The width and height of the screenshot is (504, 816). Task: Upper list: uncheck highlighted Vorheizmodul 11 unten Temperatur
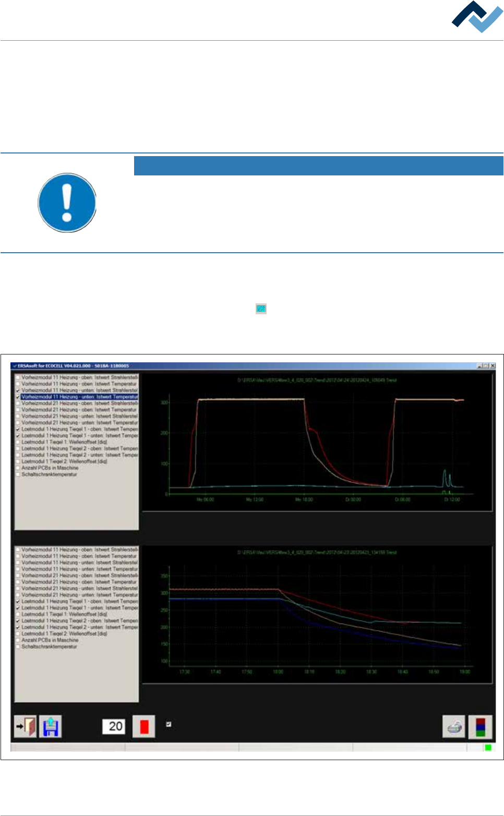point(18,397)
